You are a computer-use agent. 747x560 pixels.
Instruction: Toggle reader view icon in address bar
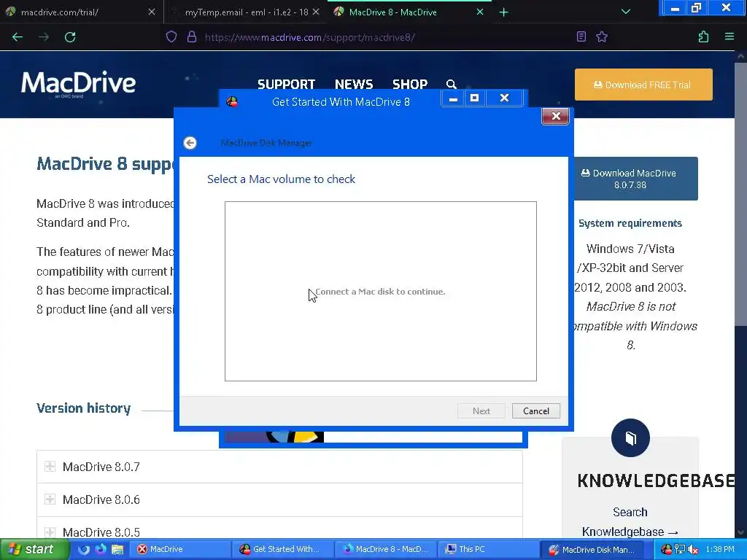(x=581, y=36)
